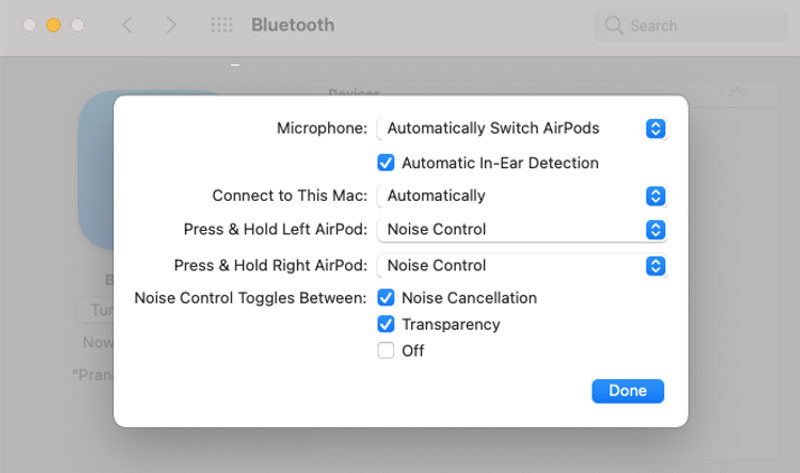Show all preferences via grid icon
The width and height of the screenshot is (800, 473).
tap(221, 25)
